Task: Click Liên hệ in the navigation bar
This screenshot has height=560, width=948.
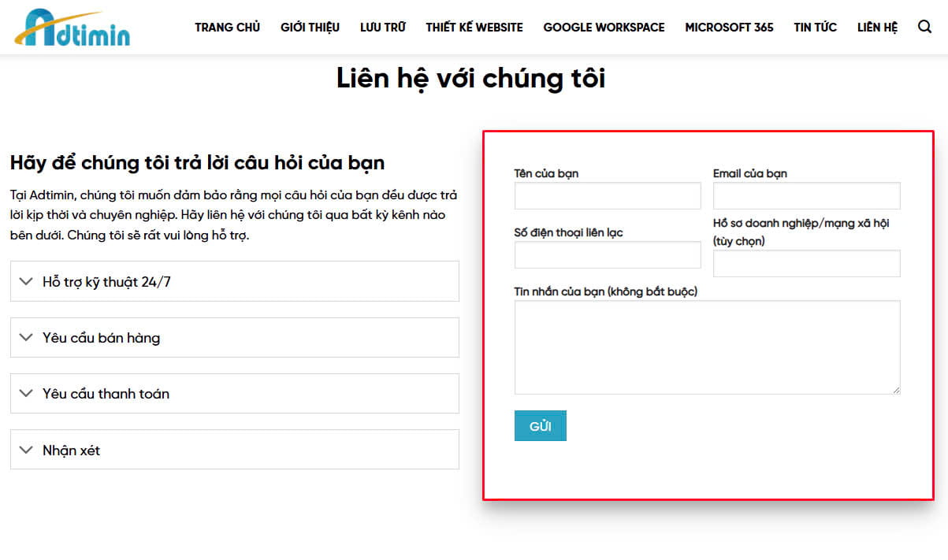Action: pyautogui.click(x=877, y=28)
